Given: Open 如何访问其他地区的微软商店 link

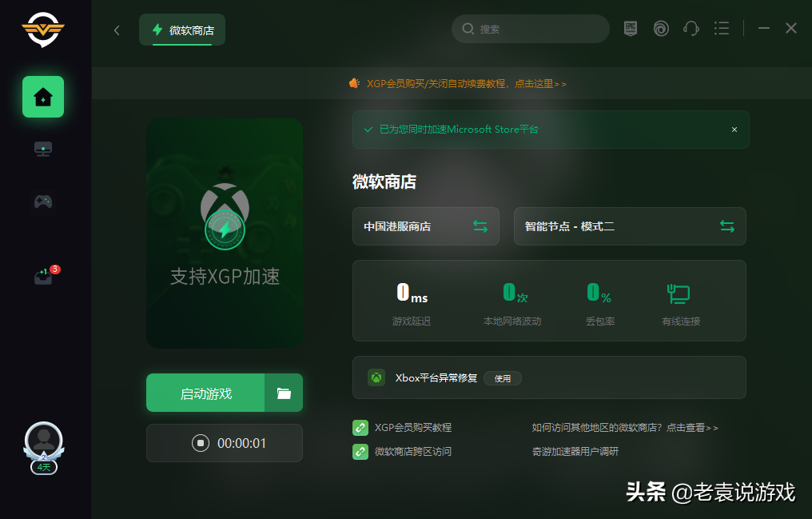Looking at the screenshot, I should click(x=625, y=428).
